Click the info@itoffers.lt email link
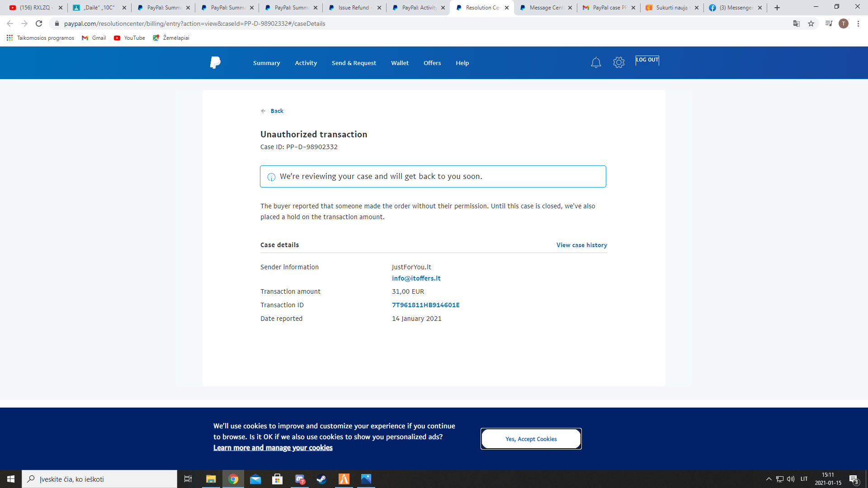 coord(416,278)
